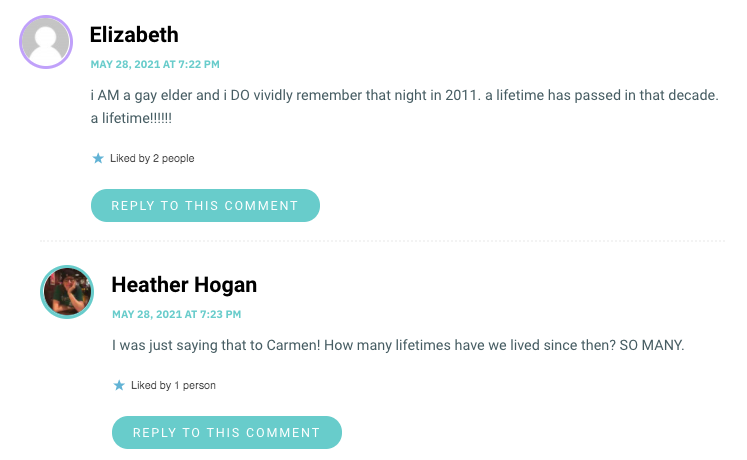Open the May 28, 2021 at 7:23 PM permalink
This screenshot has width=747, height=460.
coord(177,314)
